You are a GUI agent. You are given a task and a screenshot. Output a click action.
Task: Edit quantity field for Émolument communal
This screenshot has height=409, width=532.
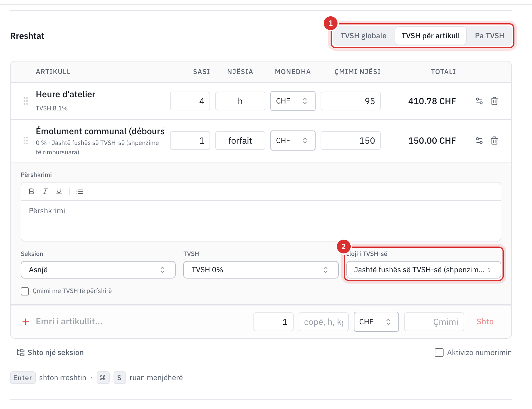click(x=190, y=141)
